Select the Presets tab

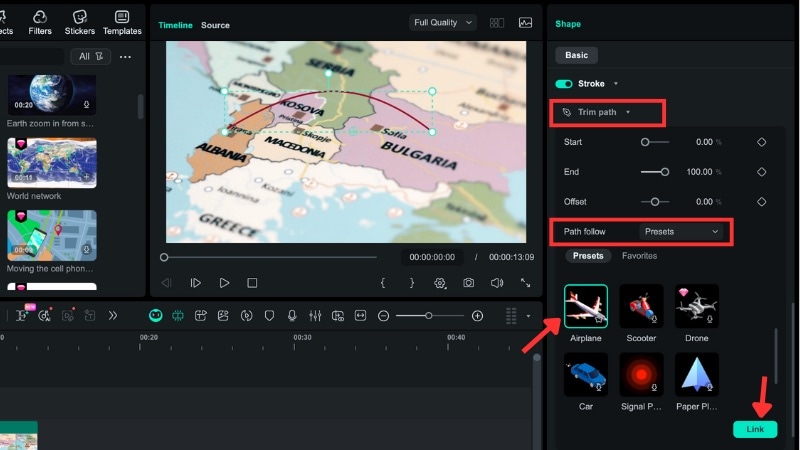pos(588,256)
